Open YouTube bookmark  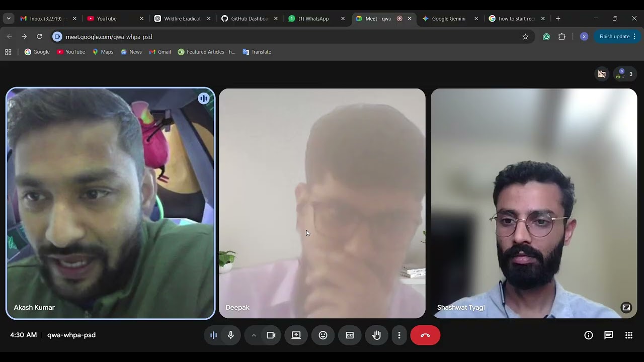coord(71,52)
